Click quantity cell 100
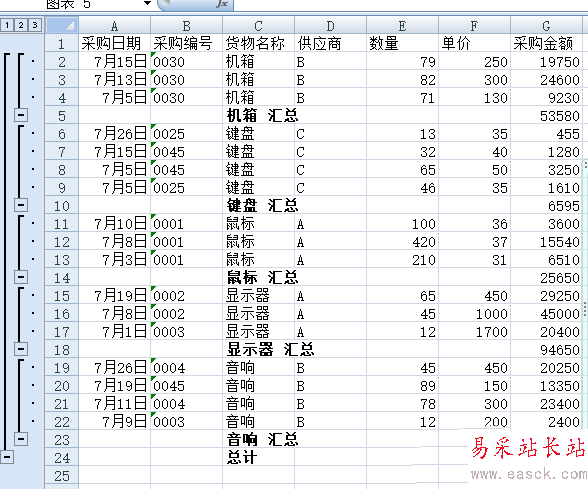Image resolution: width=588 pixels, height=489 pixels. 402,224
